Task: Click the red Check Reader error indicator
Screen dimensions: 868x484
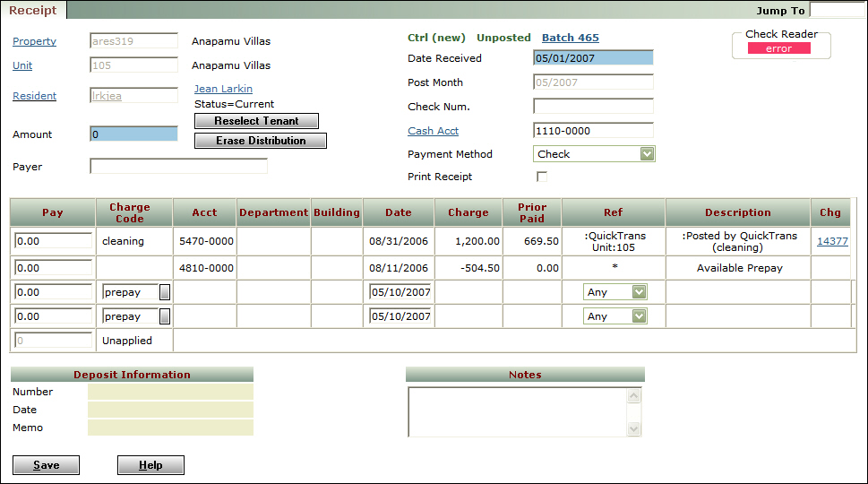Action: [778, 48]
